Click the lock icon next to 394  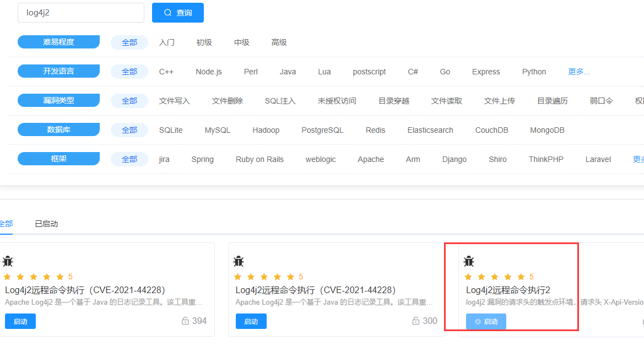point(185,321)
